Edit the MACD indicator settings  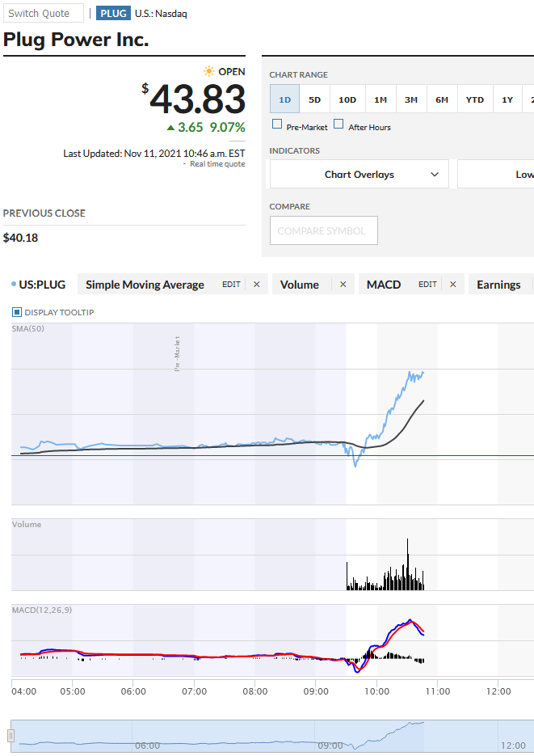[427, 285]
